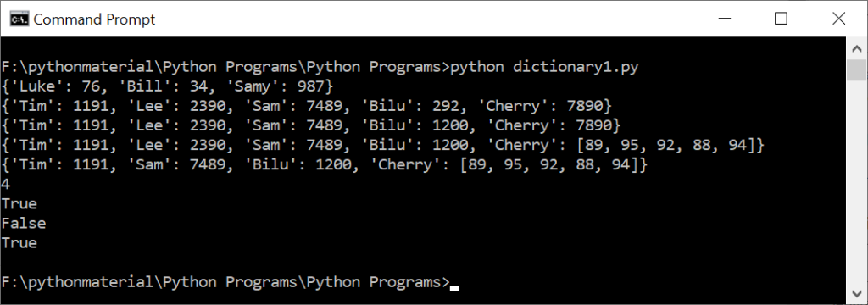Screen dimensions: 868x305
Task: Click the line containing 'Luke': 76
Action: pyautogui.click(x=168, y=87)
